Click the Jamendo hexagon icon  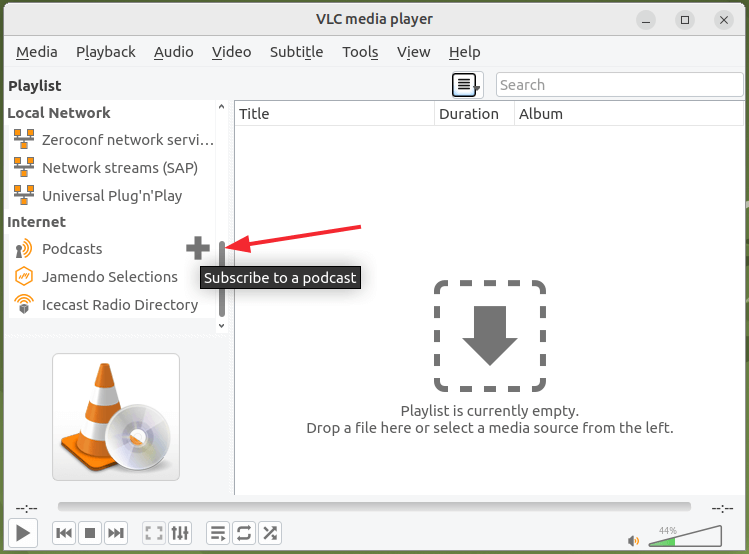(x=23, y=277)
